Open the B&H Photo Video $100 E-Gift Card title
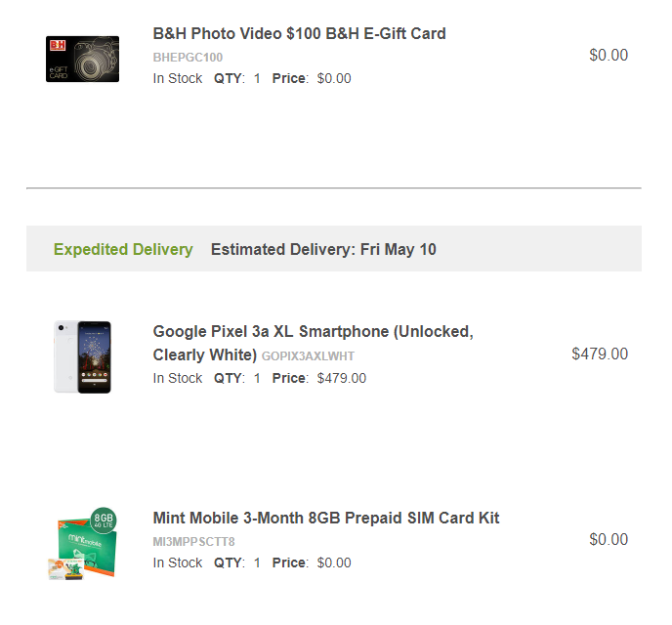Screen dimensions: 672x625 299,33
